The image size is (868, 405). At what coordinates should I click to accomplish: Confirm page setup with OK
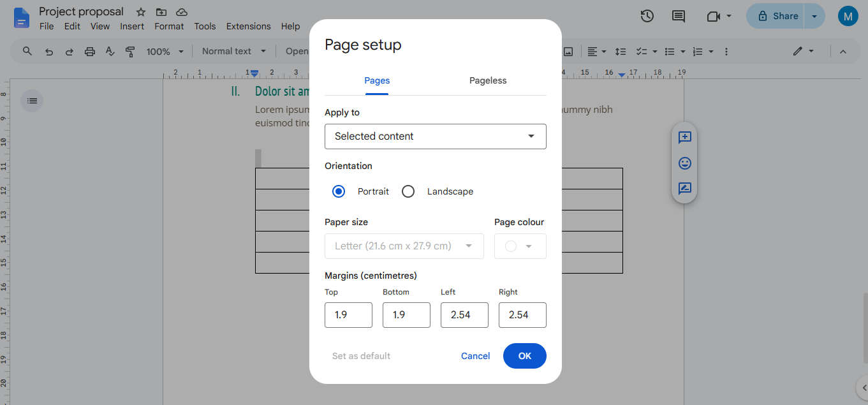[x=525, y=356]
